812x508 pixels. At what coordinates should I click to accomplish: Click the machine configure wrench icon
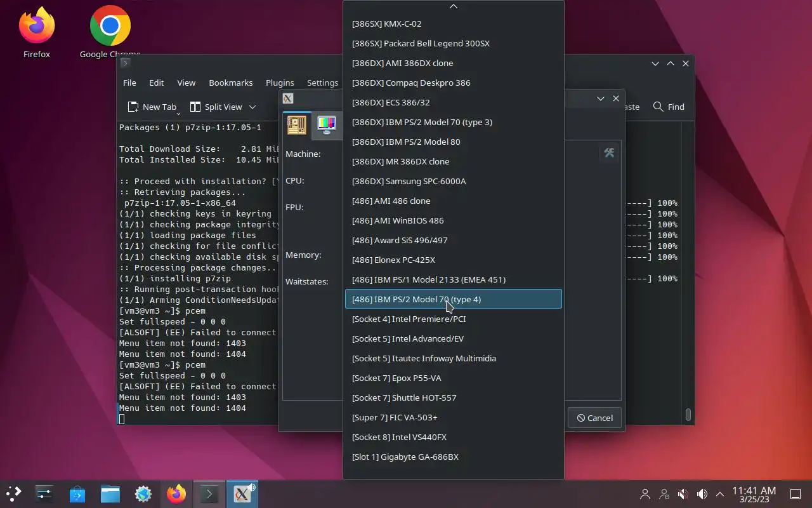(x=609, y=153)
